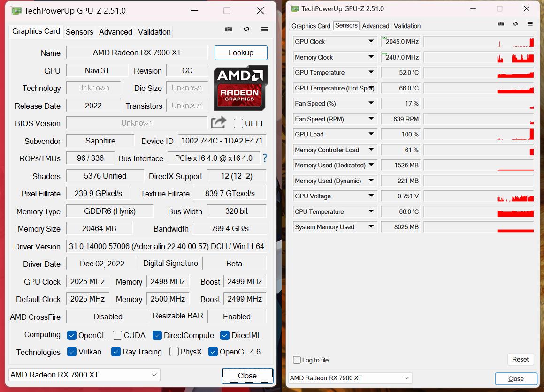Viewport: 544px width, 392px height.
Task: Toggle the UEFI checkbox
Action: (x=238, y=123)
